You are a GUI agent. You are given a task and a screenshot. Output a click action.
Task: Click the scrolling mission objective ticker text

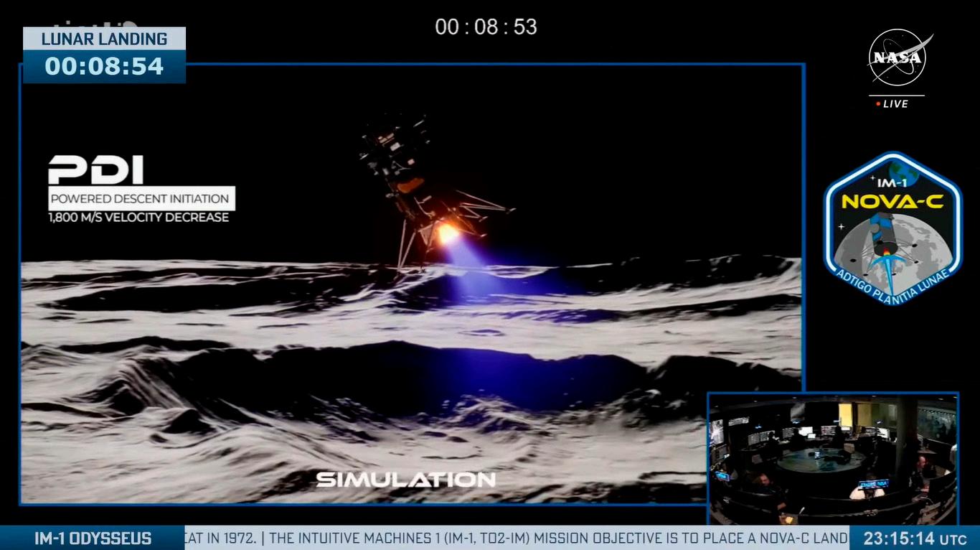(517, 539)
